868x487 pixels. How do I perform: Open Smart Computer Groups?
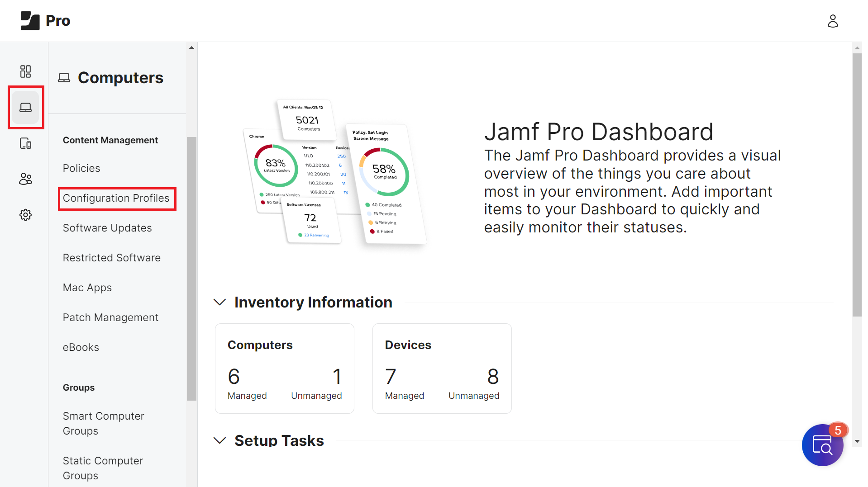(x=104, y=423)
